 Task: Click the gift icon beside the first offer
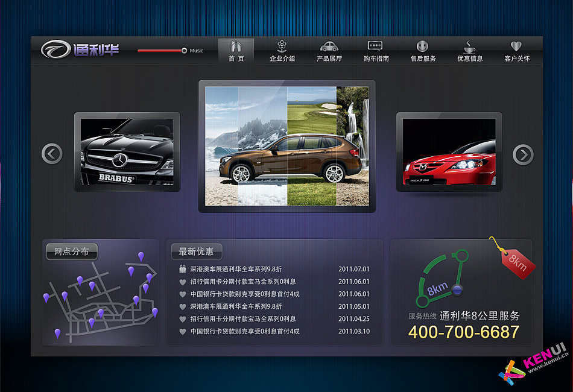[x=183, y=269]
